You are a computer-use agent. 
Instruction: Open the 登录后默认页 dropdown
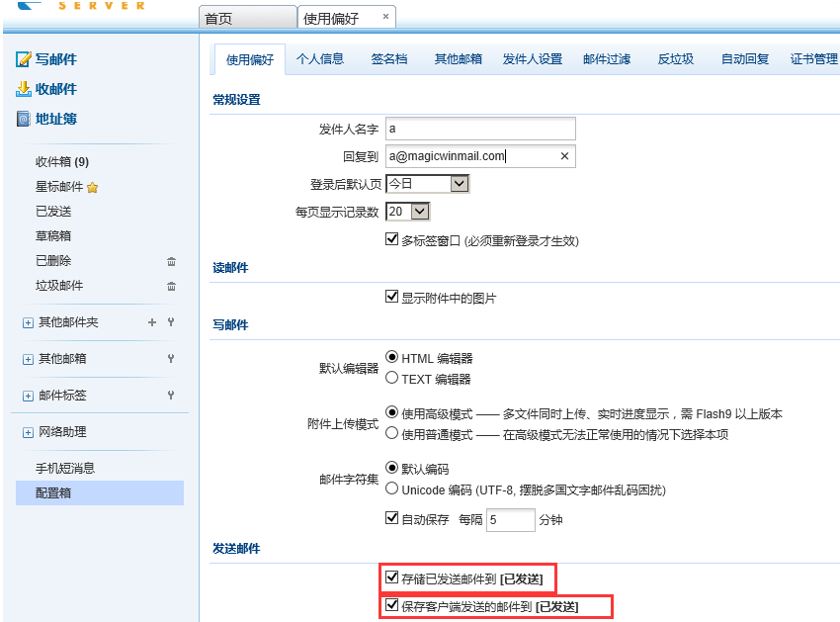459,184
